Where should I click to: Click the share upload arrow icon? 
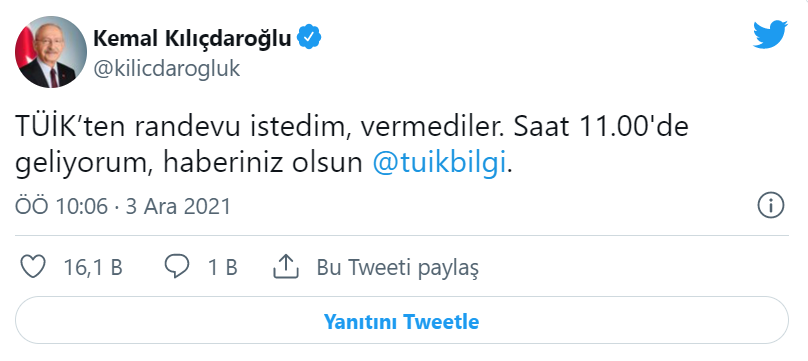pos(286,267)
